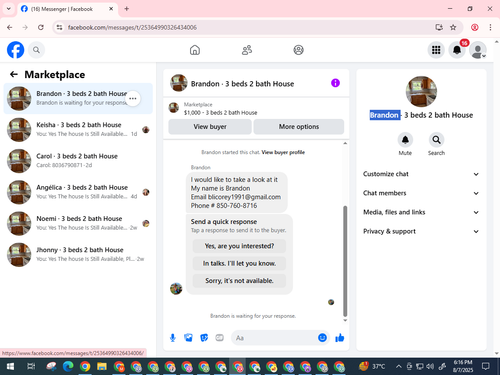Mute the Brandon conversation with the Mute bell
This screenshot has height=375, width=500.
click(x=405, y=140)
